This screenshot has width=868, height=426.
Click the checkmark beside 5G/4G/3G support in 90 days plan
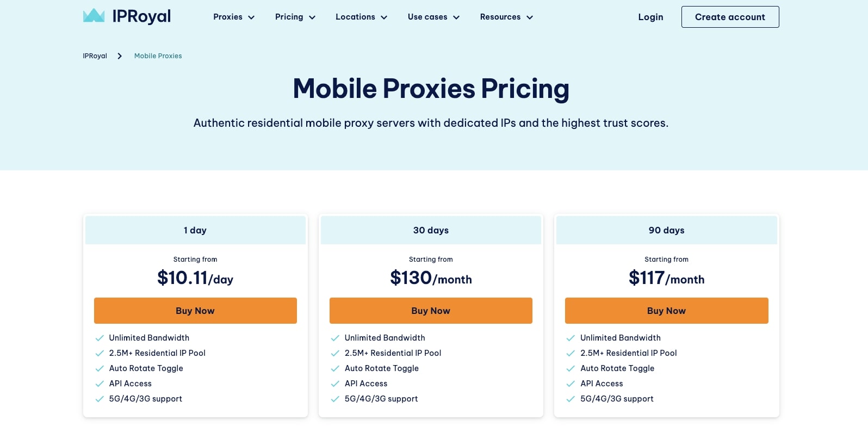571,399
